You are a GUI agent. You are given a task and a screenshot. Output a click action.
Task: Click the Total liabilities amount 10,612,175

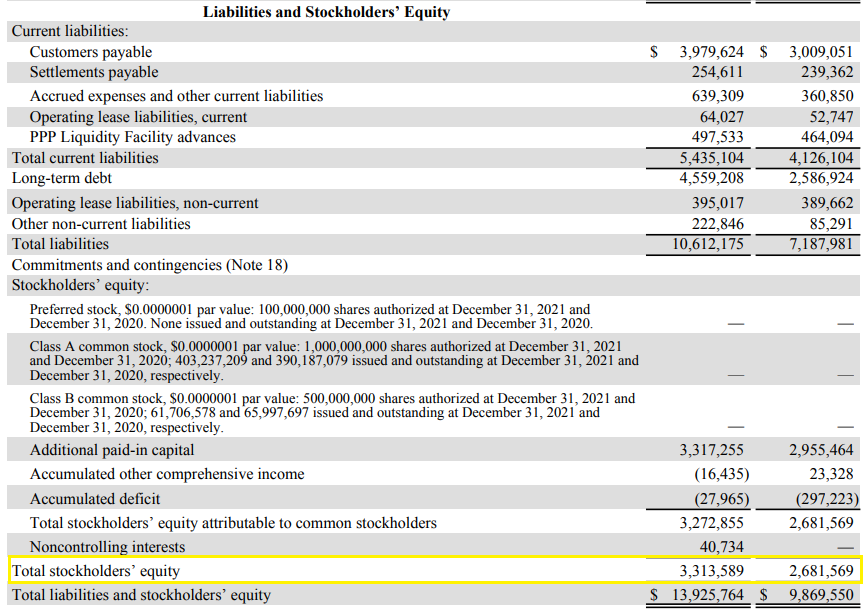pos(707,244)
